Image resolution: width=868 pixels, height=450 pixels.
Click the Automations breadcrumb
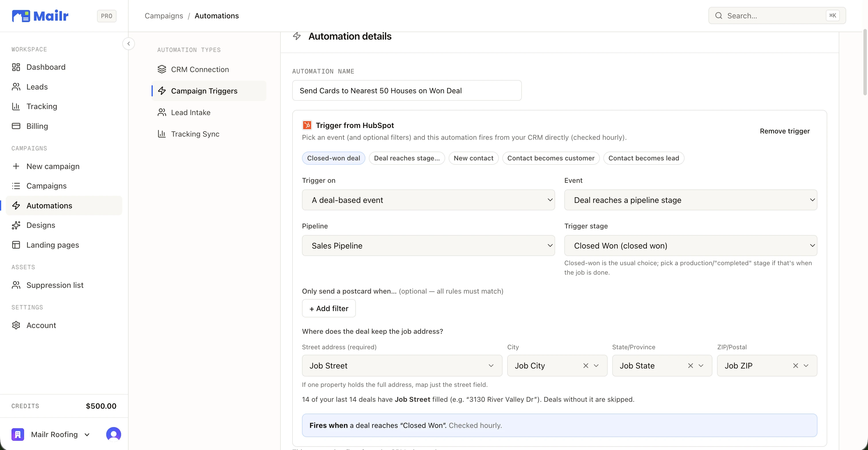tap(217, 16)
